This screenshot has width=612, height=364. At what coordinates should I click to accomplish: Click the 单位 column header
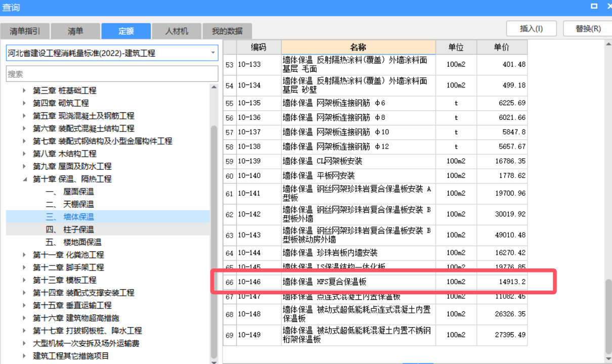pos(456,48)
